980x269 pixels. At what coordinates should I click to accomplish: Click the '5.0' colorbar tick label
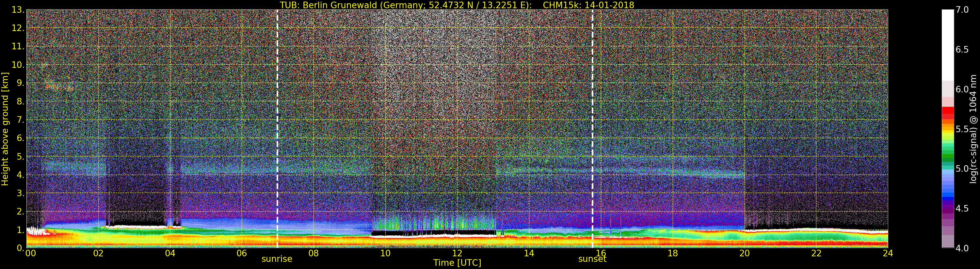[x=962, y=168]
